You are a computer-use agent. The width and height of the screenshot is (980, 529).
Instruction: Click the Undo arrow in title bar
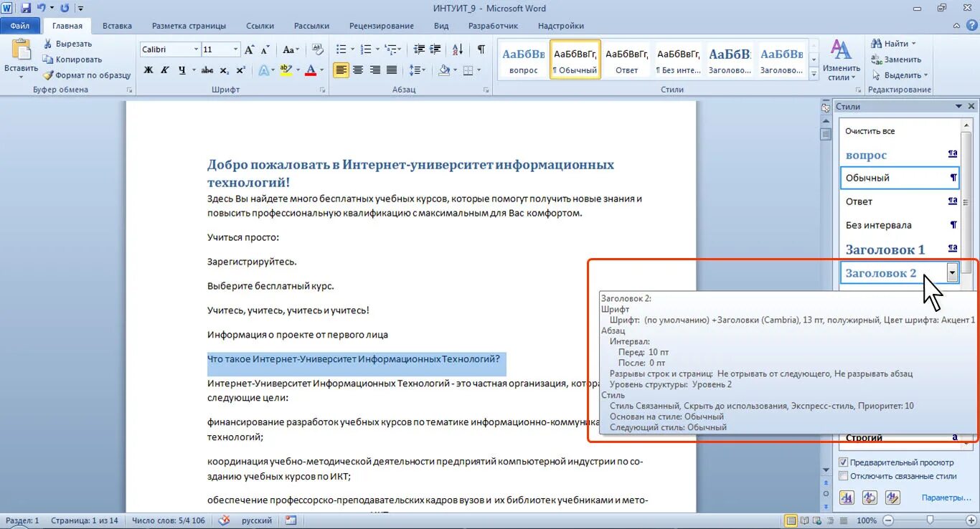click(42, 9)
